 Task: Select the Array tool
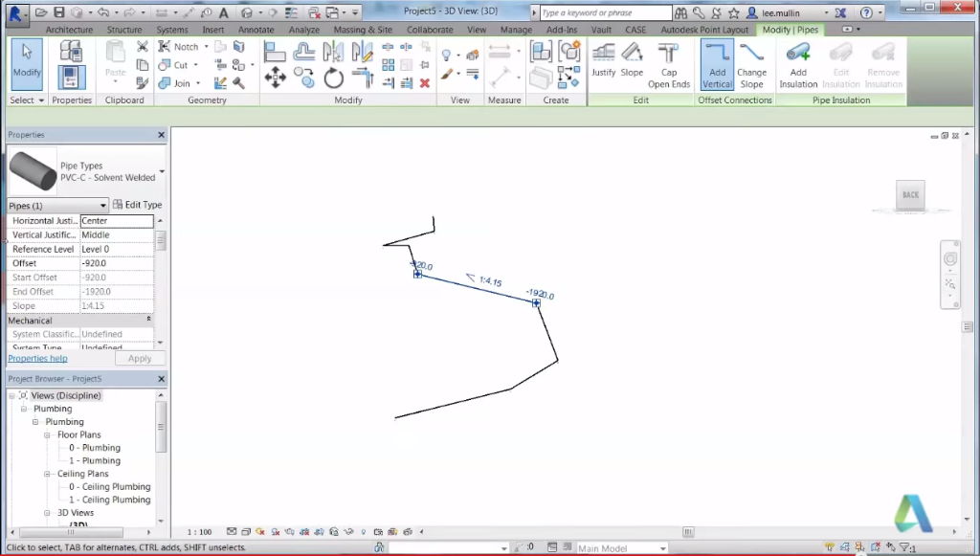pos(389,65)
